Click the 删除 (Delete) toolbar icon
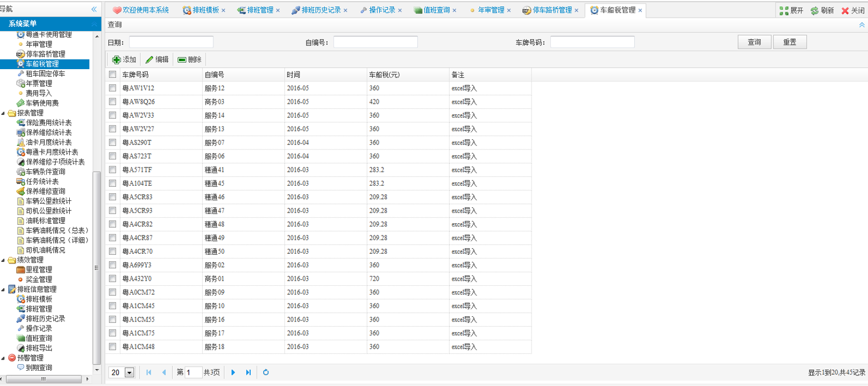 tap(182, 60)
